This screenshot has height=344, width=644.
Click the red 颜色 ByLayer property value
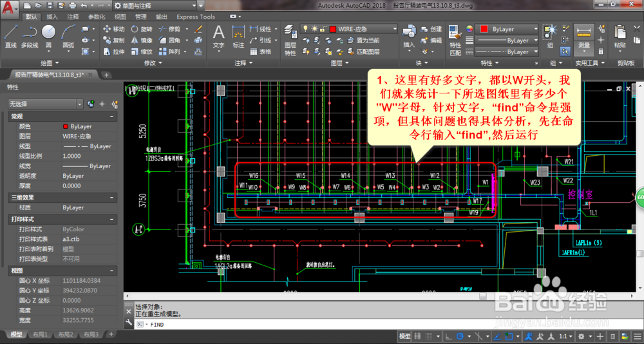tap(89, 127)
